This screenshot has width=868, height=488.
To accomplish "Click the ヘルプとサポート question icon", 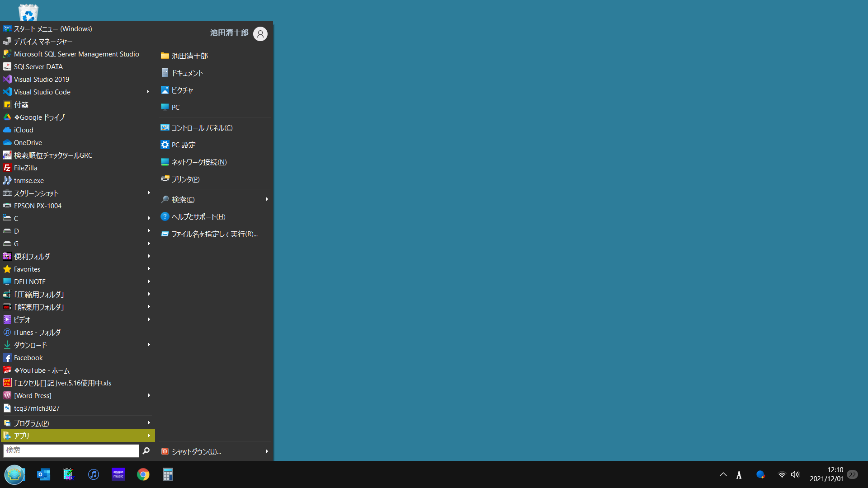I will [165, 216].
